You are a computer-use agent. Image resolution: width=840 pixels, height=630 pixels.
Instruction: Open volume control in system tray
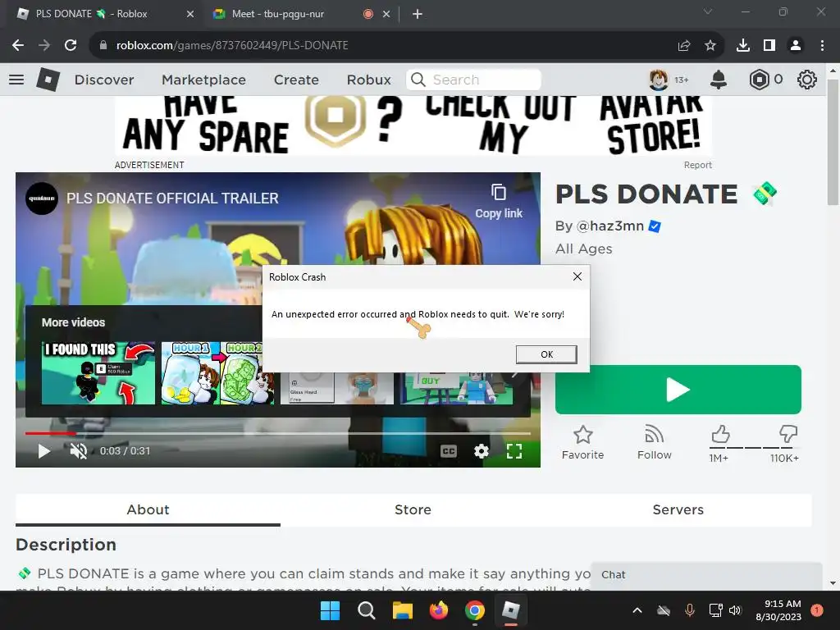[x=735, y=610]
